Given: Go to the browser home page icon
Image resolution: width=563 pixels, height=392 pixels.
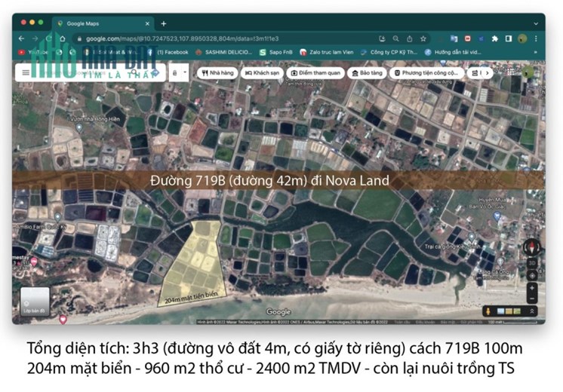Looking at the screenshot, I should (63, 38).
